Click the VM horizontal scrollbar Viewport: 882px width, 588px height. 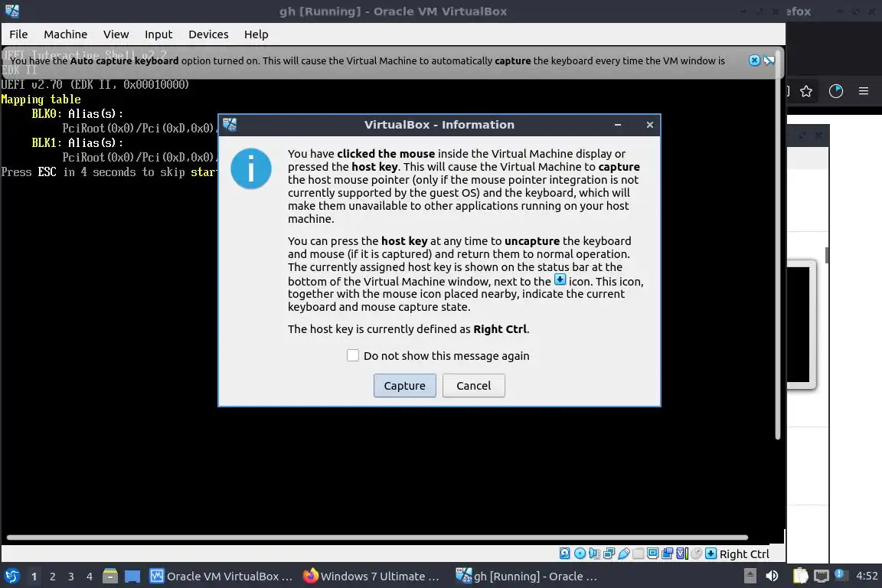(377, 537)
